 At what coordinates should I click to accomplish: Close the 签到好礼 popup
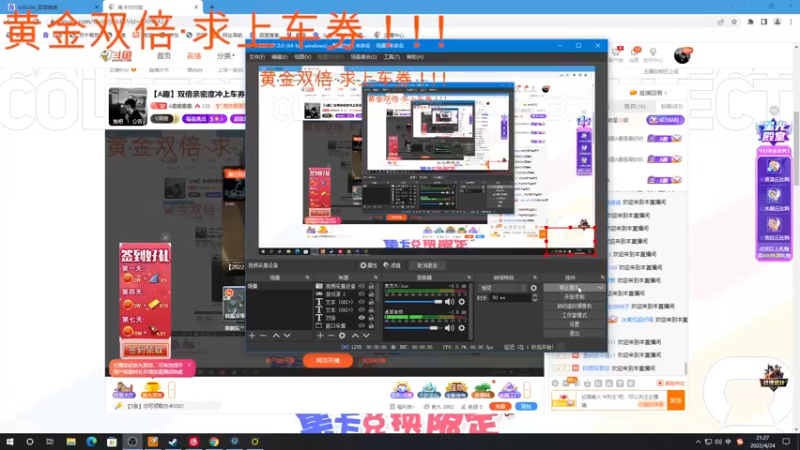click(x=165, y=238)
